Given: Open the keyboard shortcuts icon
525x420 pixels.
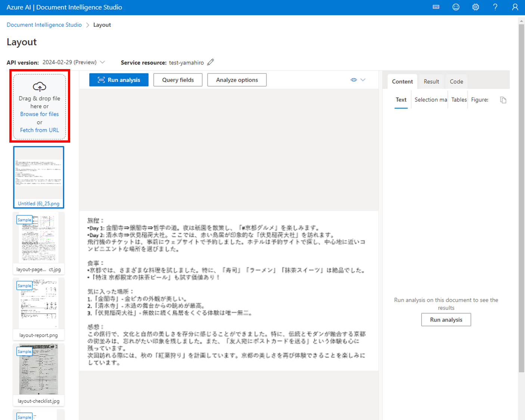Looking at the screenshot, I should tap(436, 7).
